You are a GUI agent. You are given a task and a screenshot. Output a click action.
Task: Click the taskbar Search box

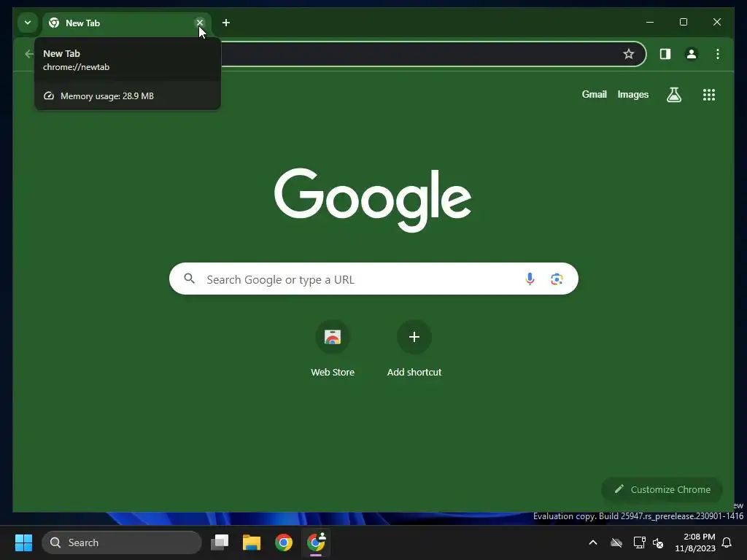click(122, 542)
